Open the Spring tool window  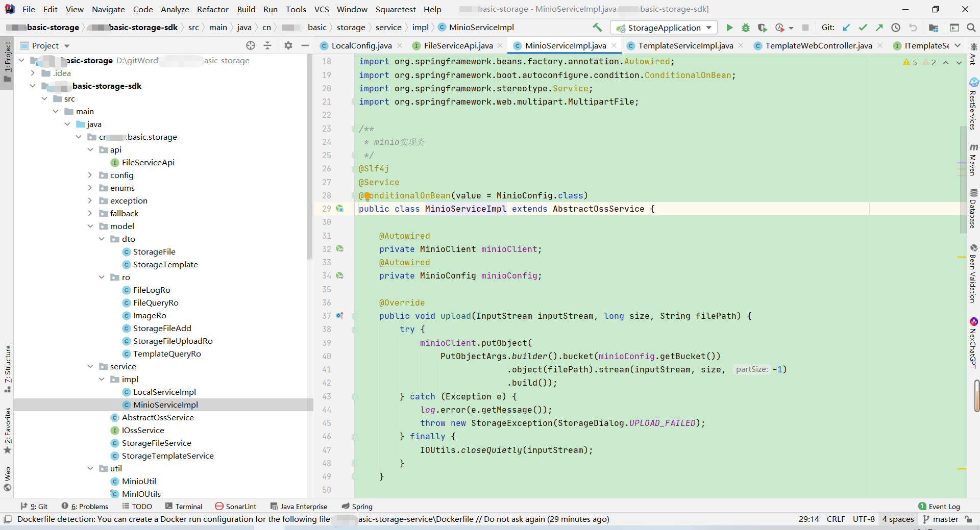(357, 507)
